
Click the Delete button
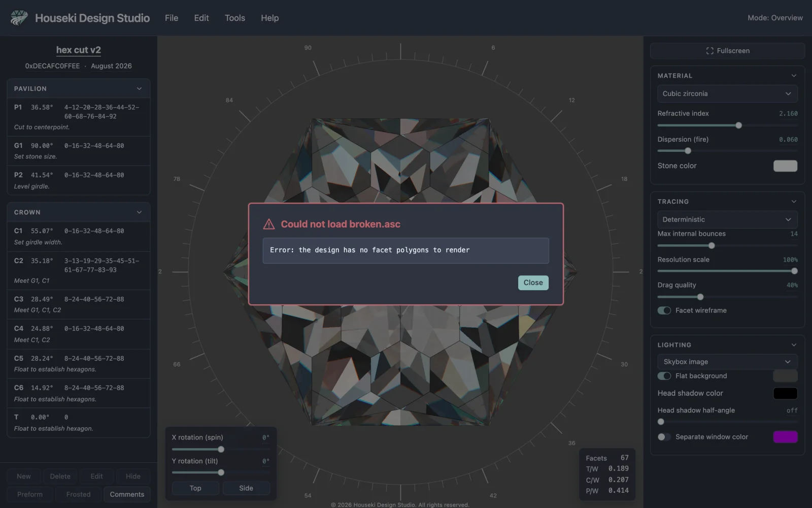point(60,477)
